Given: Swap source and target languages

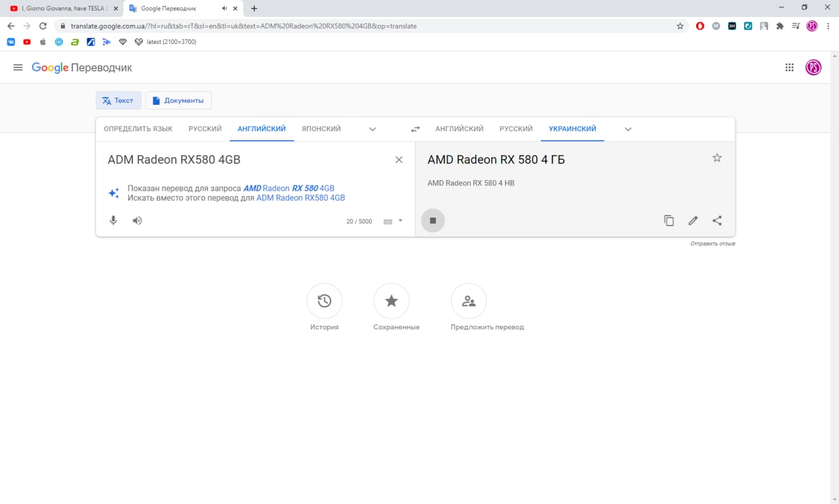Looking at the screenshot, I should [x=415, y=129].
